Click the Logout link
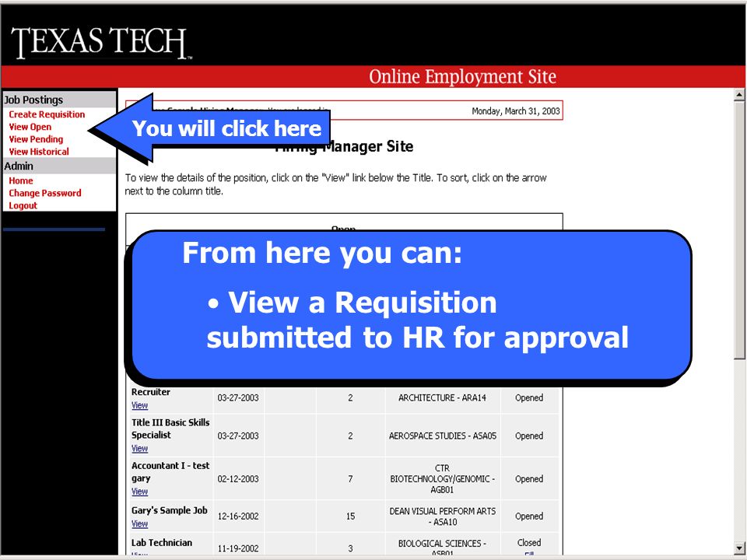This screenshot has width=747, height=560. click(23, 205)
